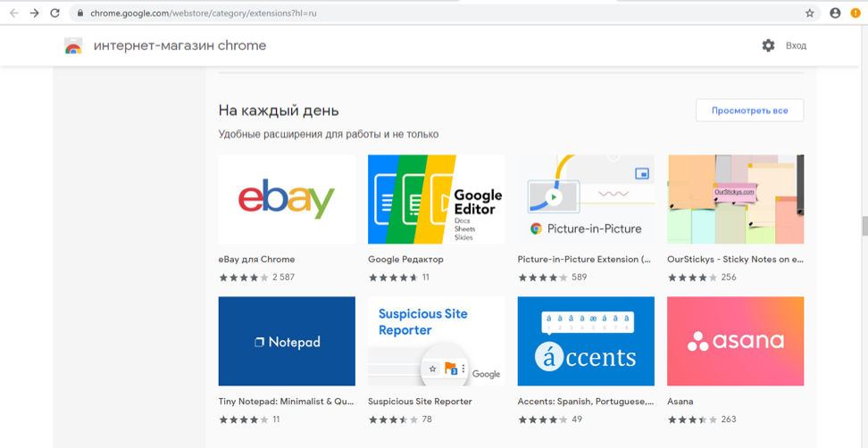The height and width of the screenshot is (448, 868).
Task: Click the browser back arrow
Action: 13,13
